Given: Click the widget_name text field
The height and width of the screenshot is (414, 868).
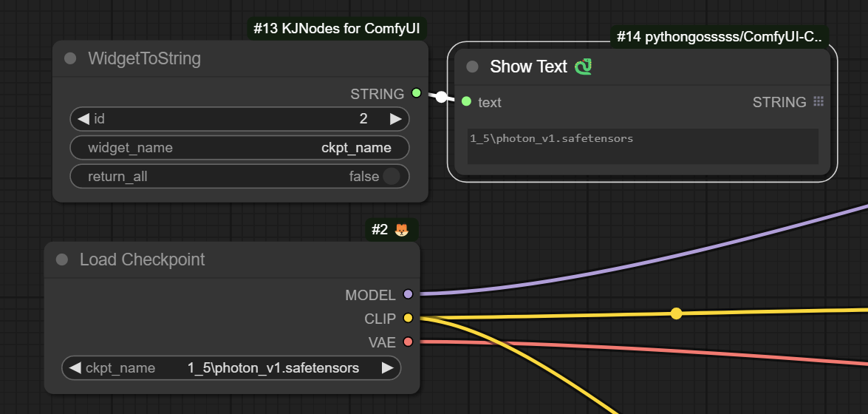Looking at the screenshot, I should 239,148.
